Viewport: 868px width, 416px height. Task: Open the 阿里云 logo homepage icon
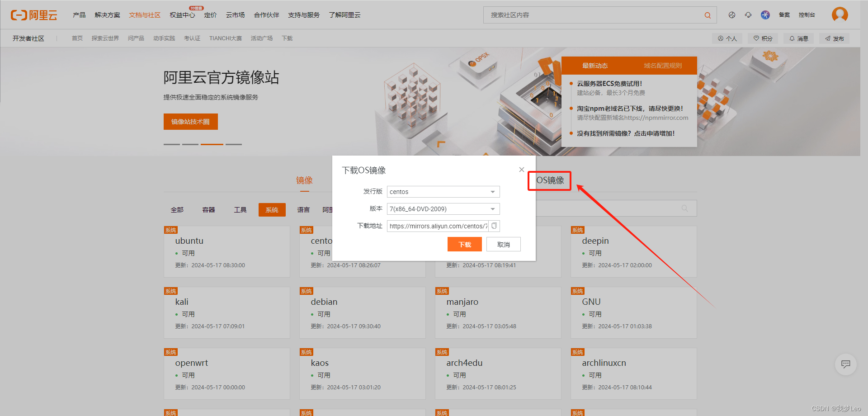34,14
